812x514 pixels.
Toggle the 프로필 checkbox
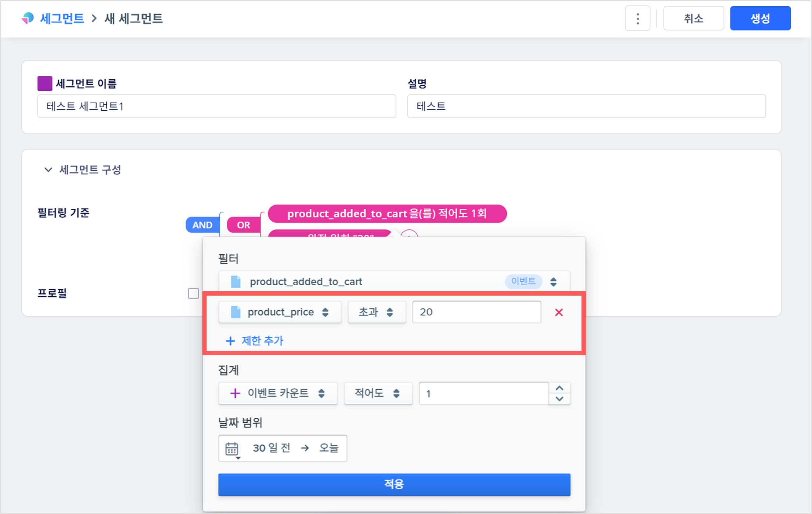[x=193, y=293]
